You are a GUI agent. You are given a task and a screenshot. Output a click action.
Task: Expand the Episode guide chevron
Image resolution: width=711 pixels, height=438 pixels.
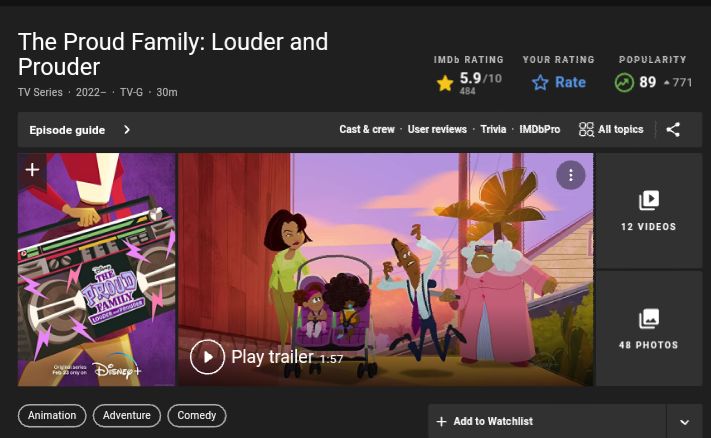[x=127, y=130]
